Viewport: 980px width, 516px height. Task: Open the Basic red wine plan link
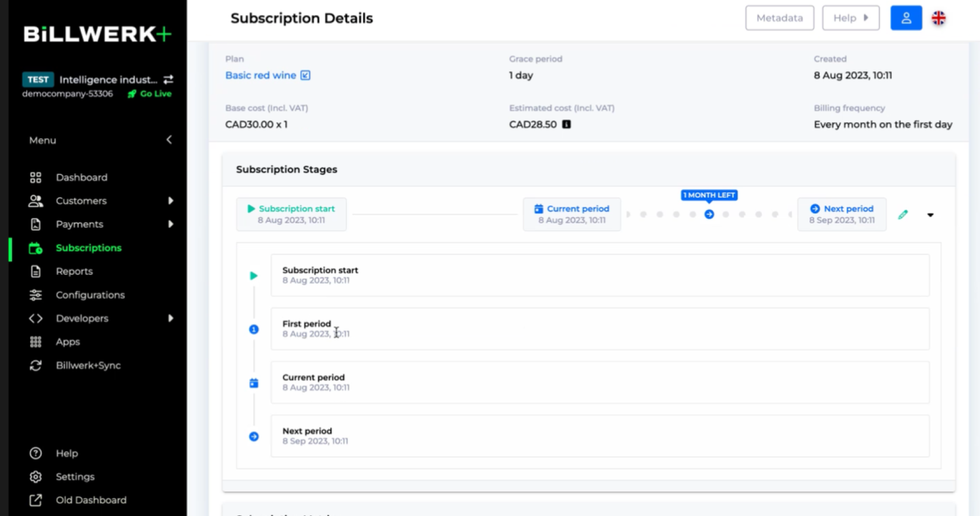260,75
